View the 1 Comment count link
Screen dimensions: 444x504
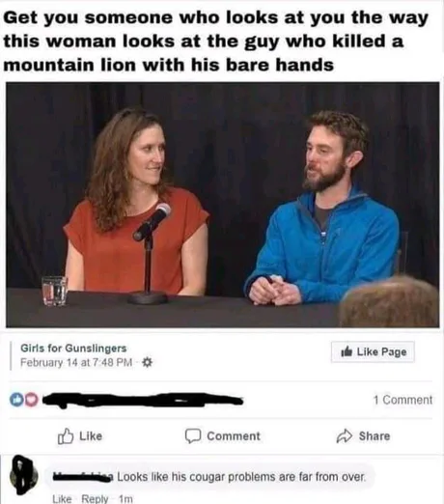coord(402,400)
